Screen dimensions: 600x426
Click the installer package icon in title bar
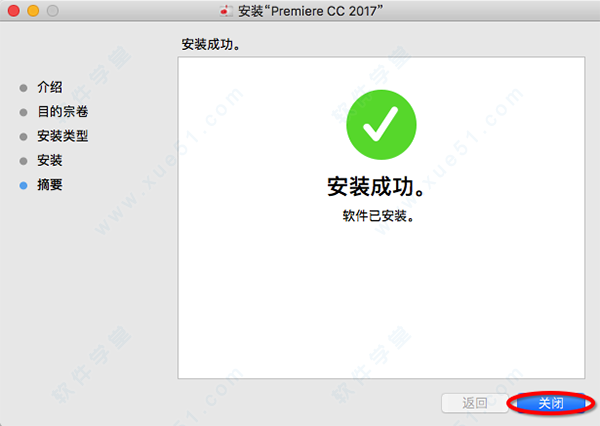(x=225, y=11)
